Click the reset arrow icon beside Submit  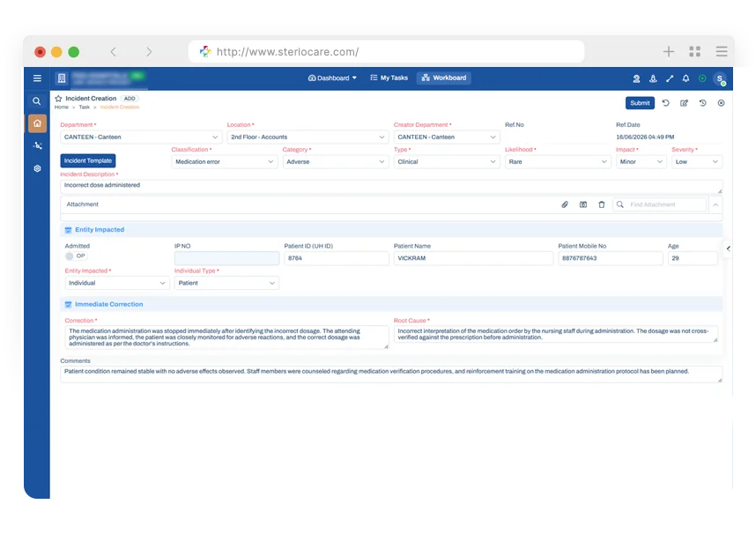(x=666, y=103)
